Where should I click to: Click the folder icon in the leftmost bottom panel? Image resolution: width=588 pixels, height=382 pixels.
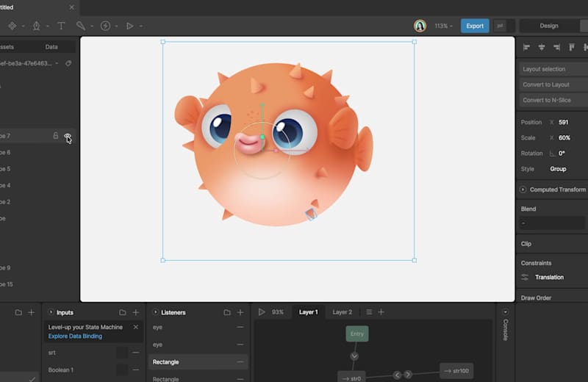(x=18, y=312)
